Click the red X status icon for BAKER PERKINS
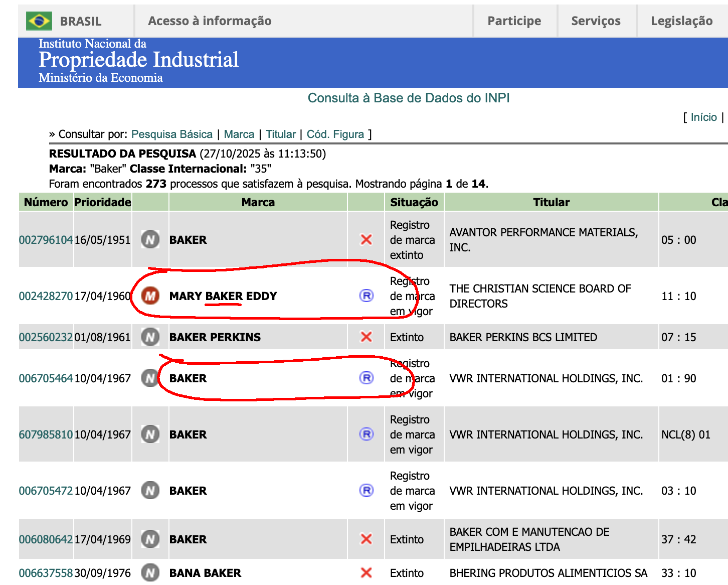This screenshot has height=585, width=728. coord(367,337)
